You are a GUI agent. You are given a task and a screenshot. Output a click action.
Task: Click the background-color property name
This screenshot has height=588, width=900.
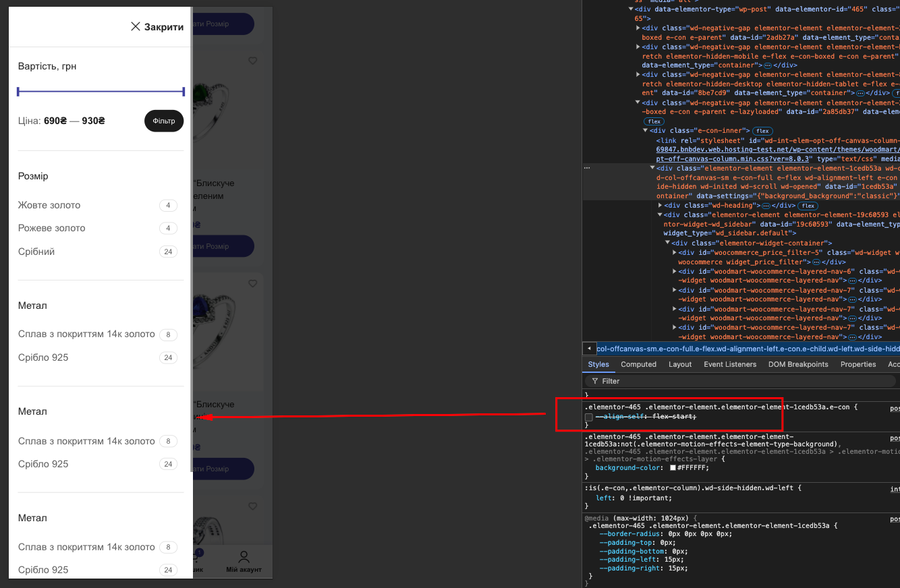[x=628, y=467]
